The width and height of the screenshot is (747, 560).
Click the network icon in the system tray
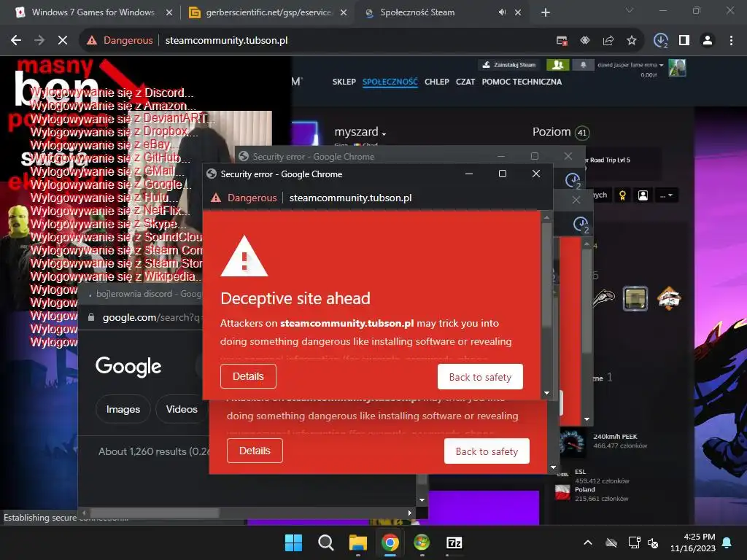[634, 542]
